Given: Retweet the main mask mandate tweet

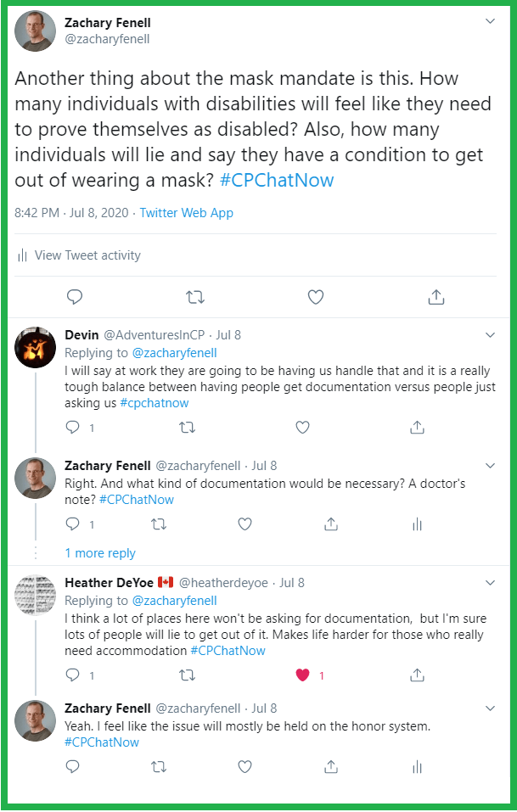Looking at the screenshot, I should 194,297.
